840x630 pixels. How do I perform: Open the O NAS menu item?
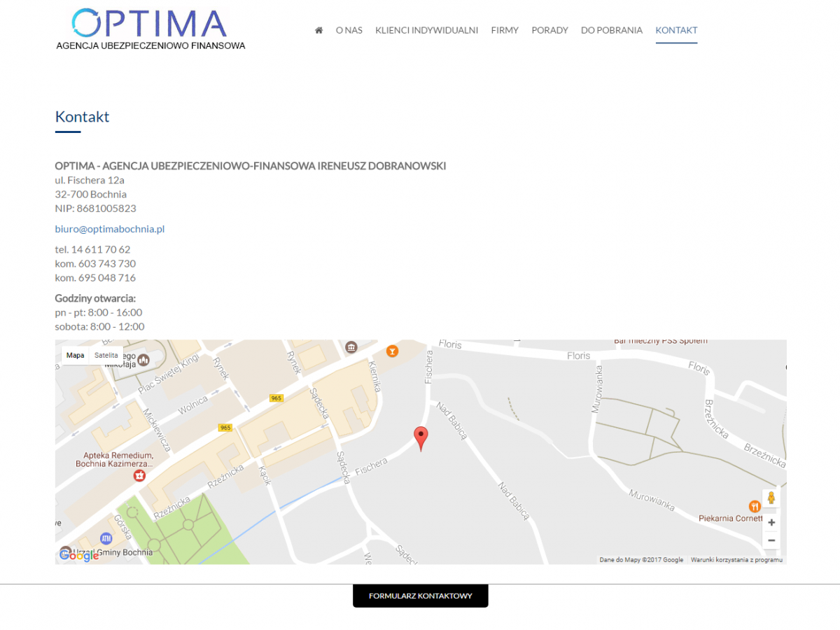tap(349, 30)
